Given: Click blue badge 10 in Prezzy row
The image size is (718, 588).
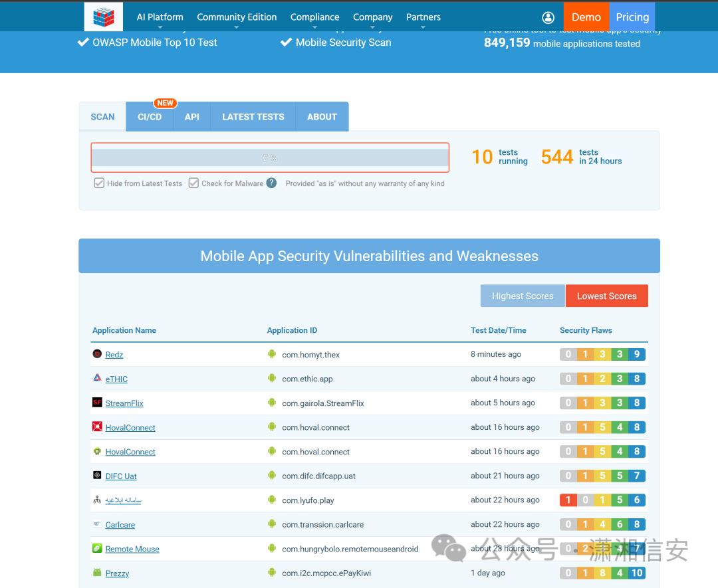Looking at the screenshot, I should click(x=636, y=573).
